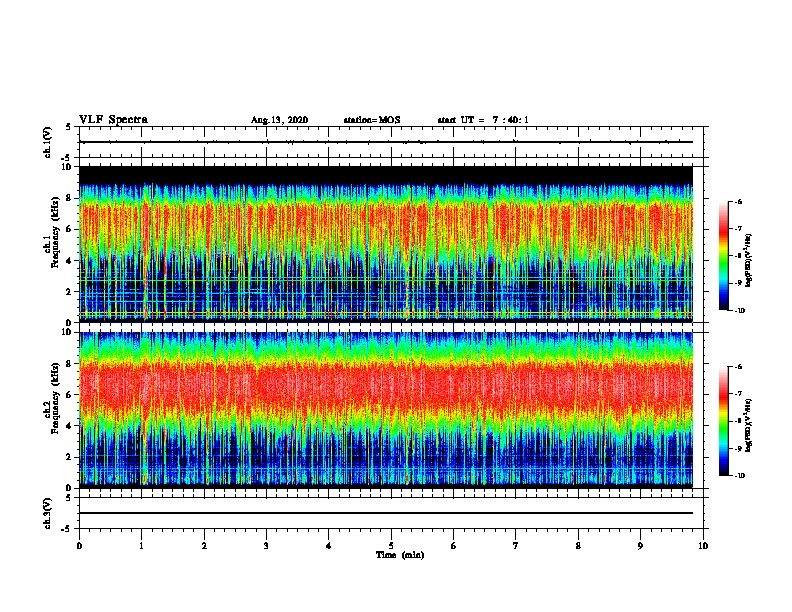Click the ch.2 spectrogram panel
Screen dimensions: 792x612
pos(385,409)
